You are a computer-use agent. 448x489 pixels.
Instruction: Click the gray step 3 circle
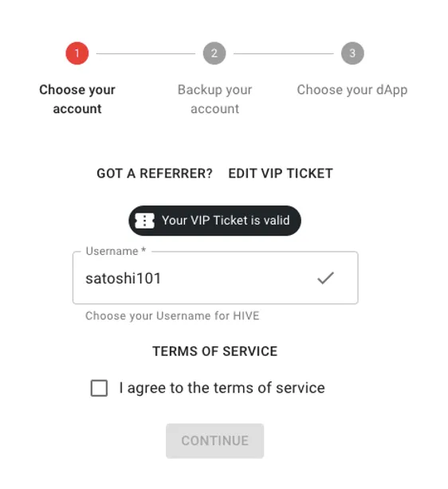(x=352, y=53)
